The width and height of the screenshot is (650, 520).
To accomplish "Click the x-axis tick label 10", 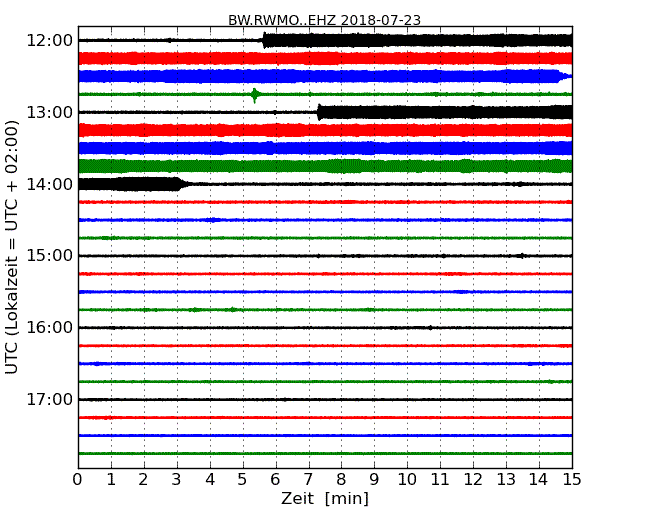I will (407, 480).
